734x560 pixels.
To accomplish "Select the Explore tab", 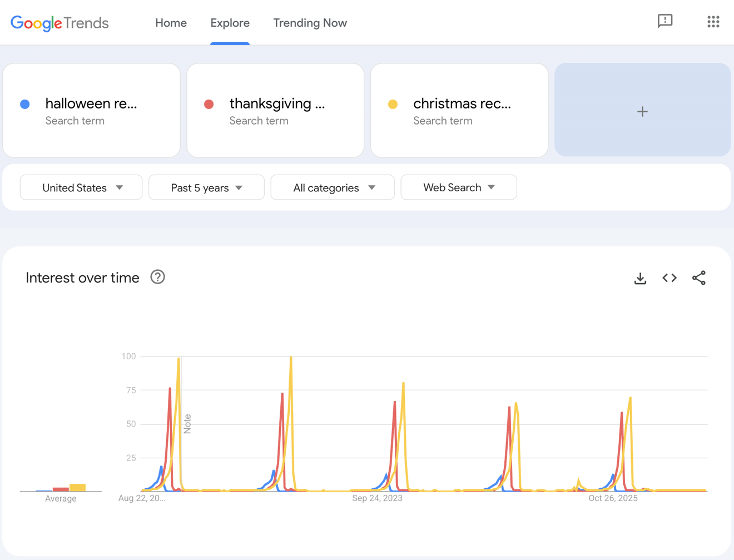I will pos(230,23).
